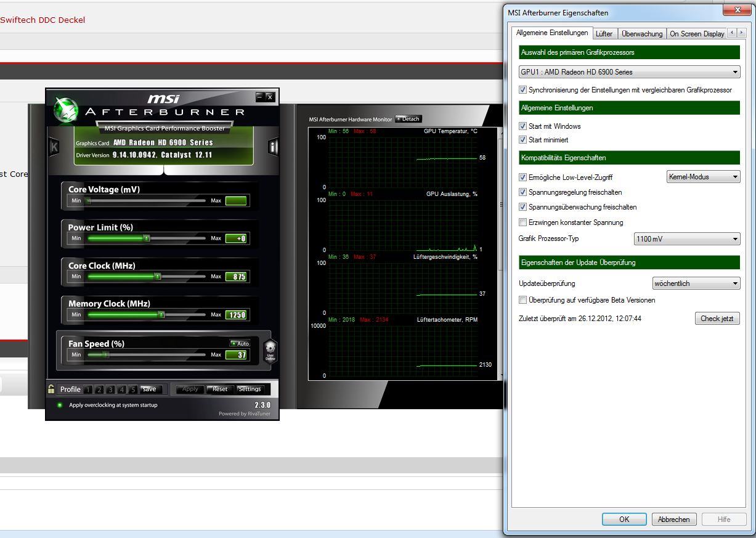Image resolution: width=756 pixels, height=538 pixels.
Task: Uncheck Start mit Windows
Action: point(523,126)
